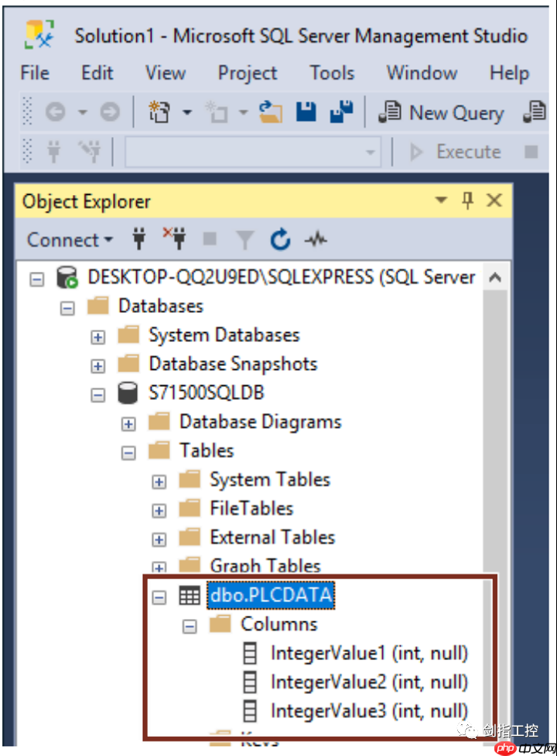
Task: Select System Tables folder
Action: pyautogui.click(x=270, y=480)
